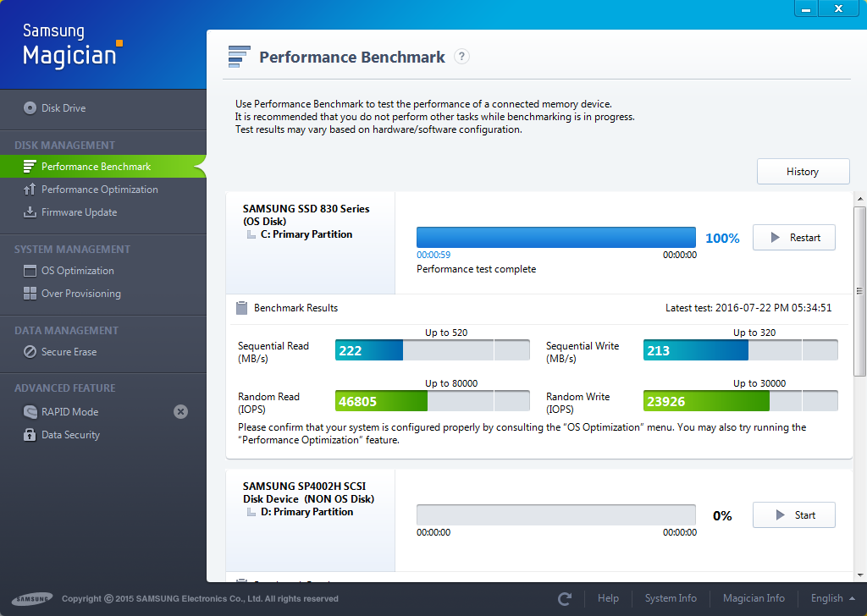The width and height of the screenshot is (867, 616).
Task: Click the 'Up to 520' label
Action: [x=446, y=333]
